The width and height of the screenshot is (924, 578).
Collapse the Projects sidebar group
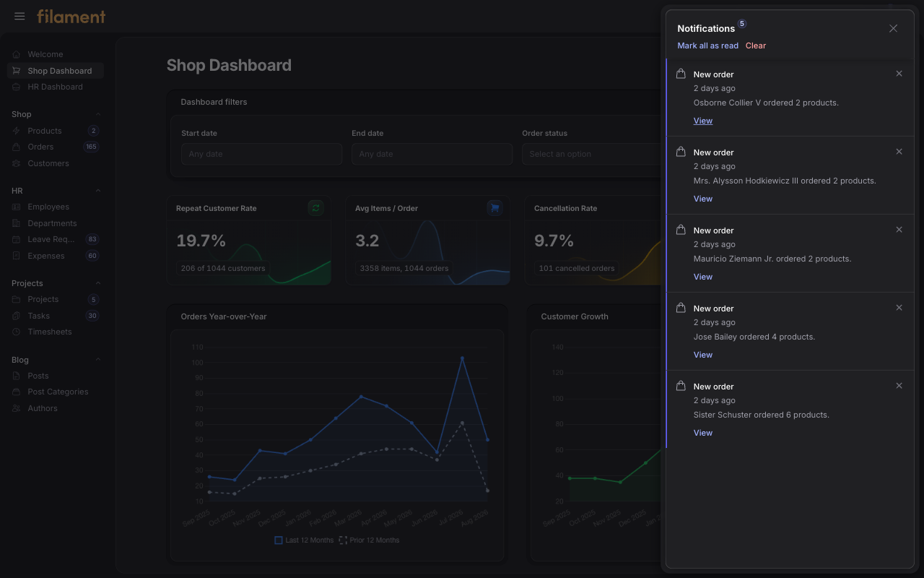[x=98, y=283]
